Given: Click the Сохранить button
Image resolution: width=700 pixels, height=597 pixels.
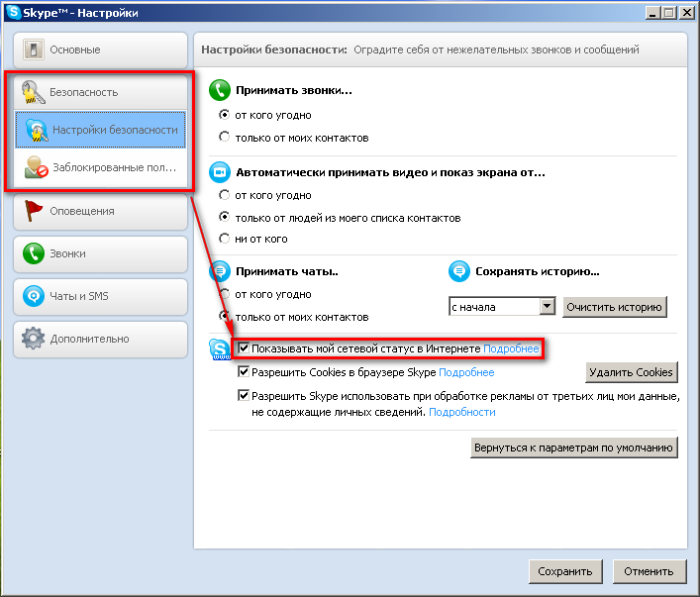Looking at the screenshot, I should (565, 571).
